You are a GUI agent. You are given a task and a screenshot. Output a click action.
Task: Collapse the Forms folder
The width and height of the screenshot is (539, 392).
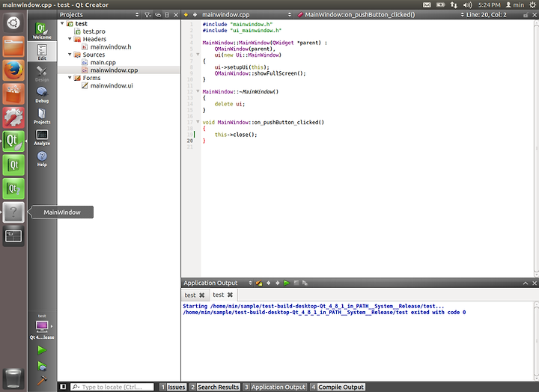70,78
